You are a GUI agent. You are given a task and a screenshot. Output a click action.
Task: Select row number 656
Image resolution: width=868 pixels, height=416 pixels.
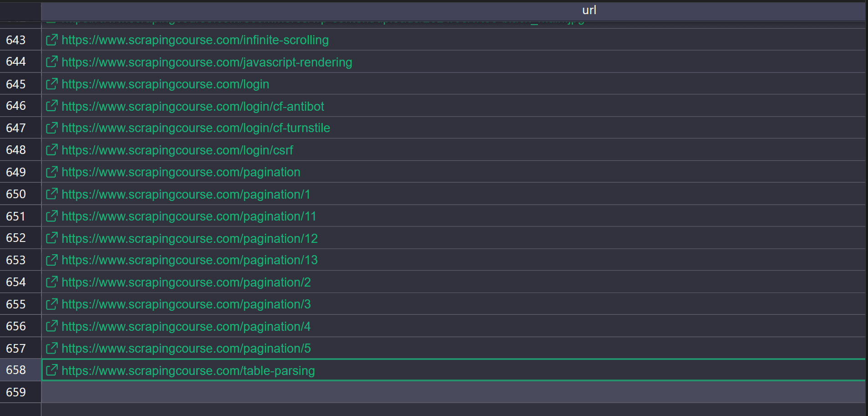coord(20,326)
